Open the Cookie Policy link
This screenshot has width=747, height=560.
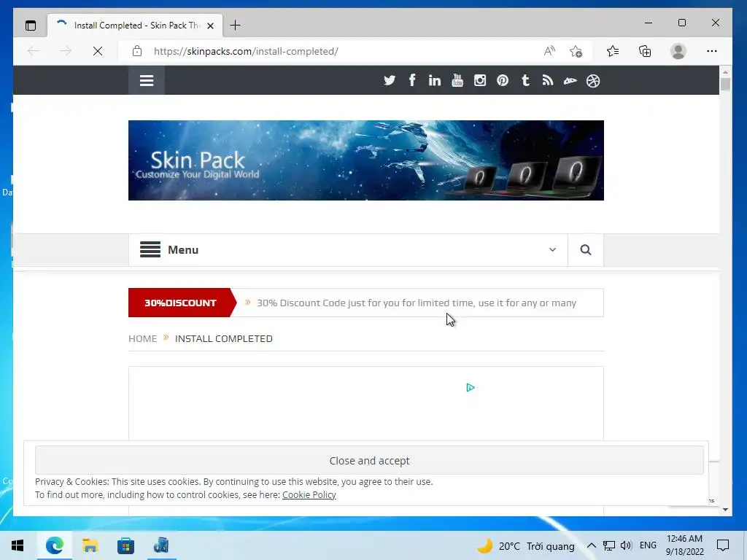point(309,495)
